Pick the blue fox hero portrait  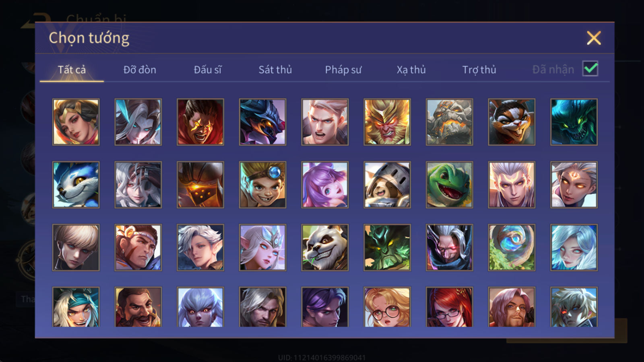coord(76,185)
